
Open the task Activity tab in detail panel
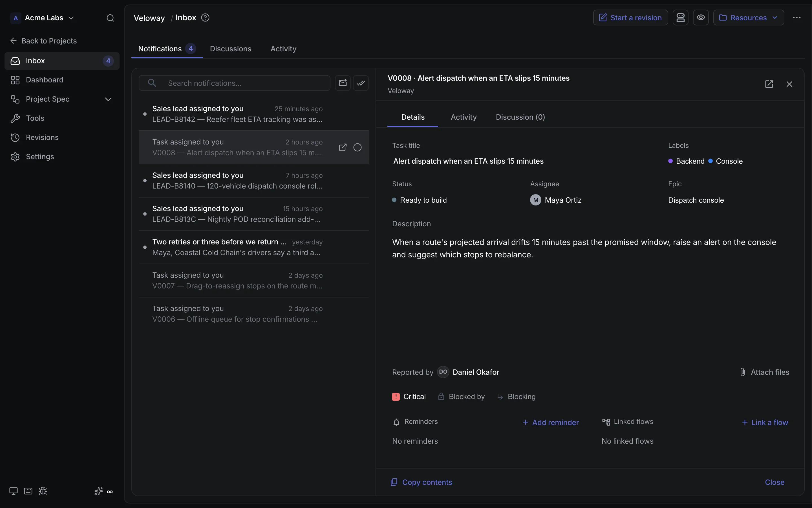[464, 117]
